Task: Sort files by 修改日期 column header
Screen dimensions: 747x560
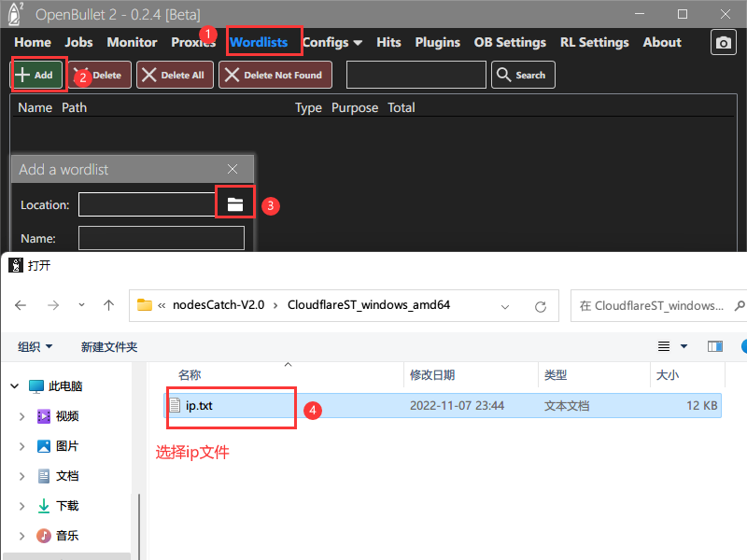Action: pyautogui.click(x=432, y=374)
